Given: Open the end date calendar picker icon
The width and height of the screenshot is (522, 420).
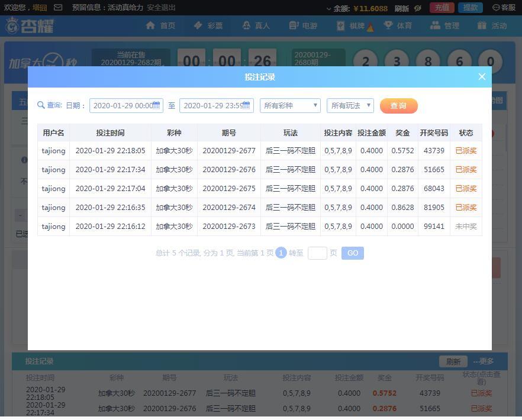Looking at the screenshot, I should [x=247, y=105].
